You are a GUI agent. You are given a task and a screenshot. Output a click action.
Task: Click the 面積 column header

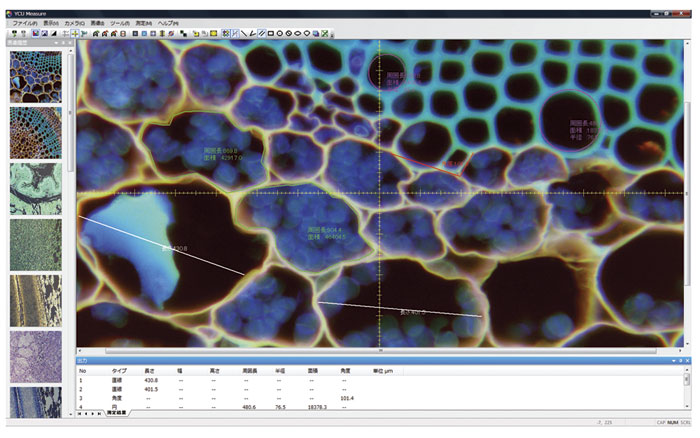[312, 370]
